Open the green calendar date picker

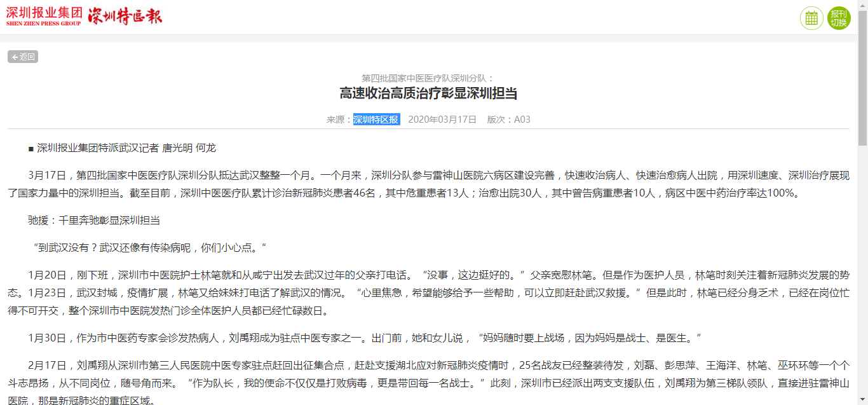pos(811,18)
